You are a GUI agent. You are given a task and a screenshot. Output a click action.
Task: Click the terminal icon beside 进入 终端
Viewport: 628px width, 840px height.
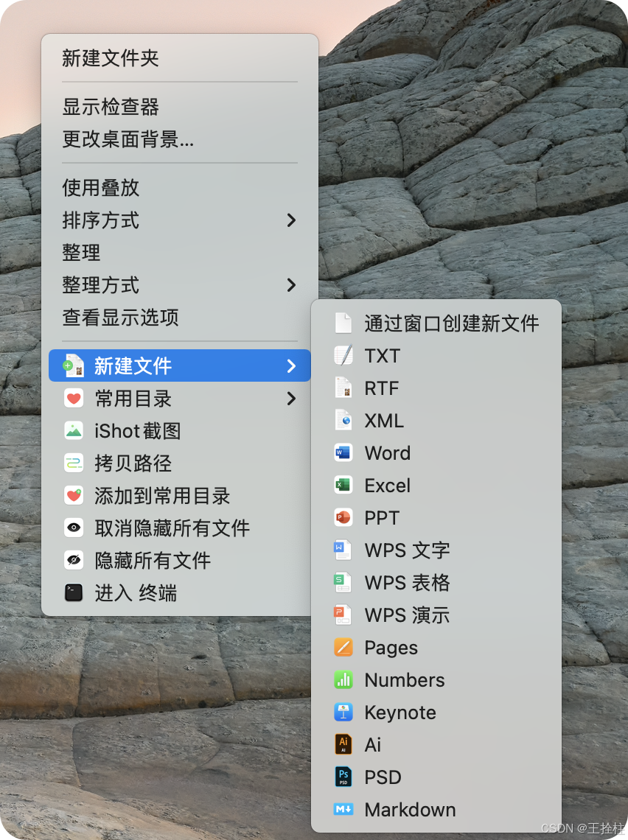[x=74, y=592]
